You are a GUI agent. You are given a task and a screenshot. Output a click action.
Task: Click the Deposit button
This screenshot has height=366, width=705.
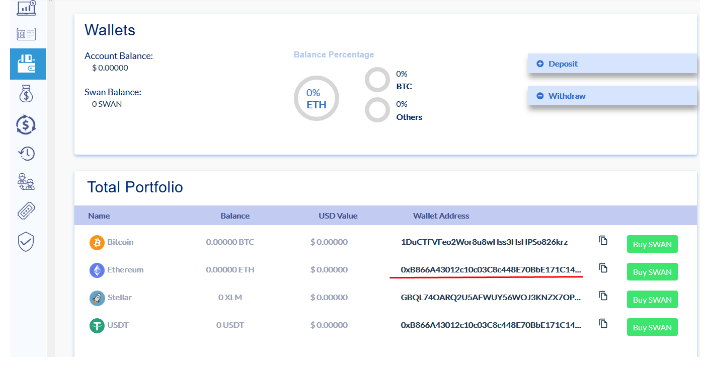[612, 64]
